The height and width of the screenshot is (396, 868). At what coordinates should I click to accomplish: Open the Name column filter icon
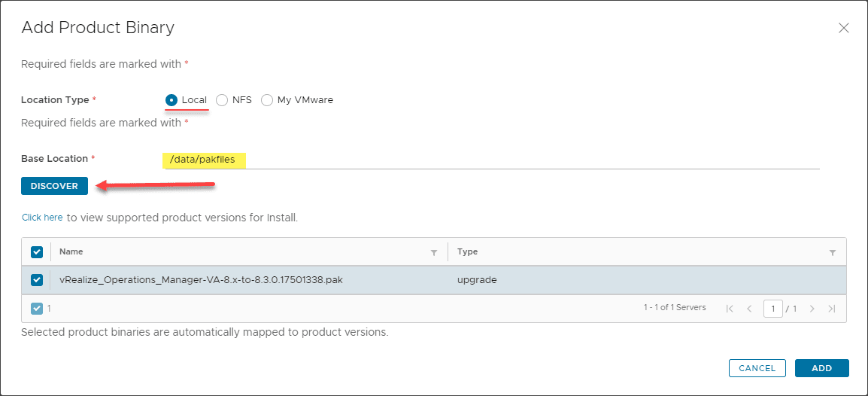(x=434, y=252)
